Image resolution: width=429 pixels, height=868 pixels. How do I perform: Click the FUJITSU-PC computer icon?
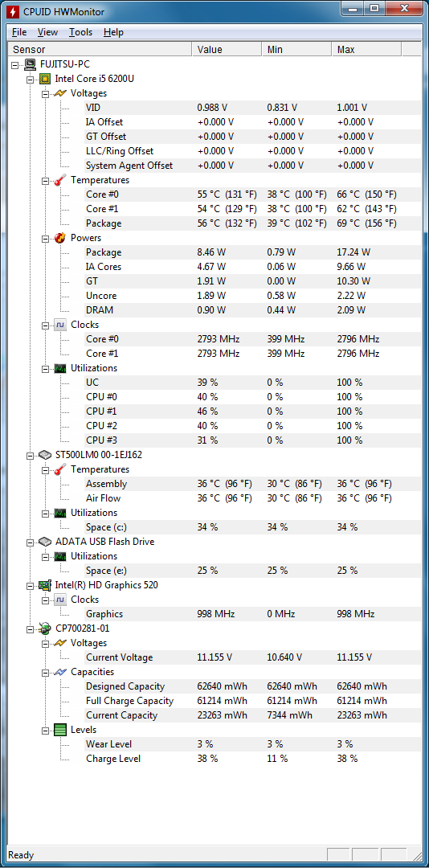click(31, 64)
